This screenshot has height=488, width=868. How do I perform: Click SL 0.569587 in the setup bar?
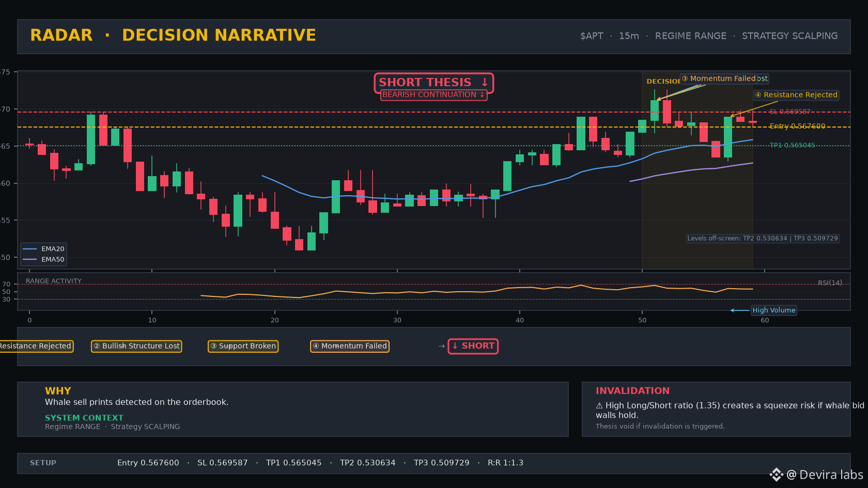tap(223, 463)
